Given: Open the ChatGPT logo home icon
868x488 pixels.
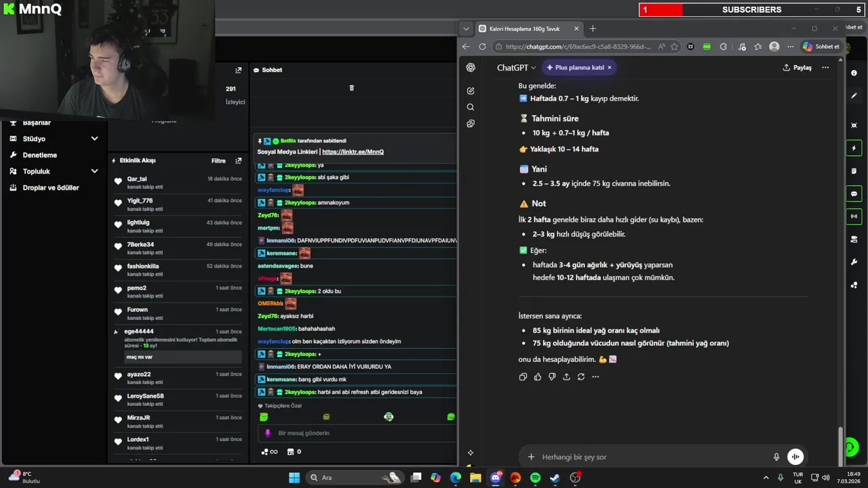Looking at the screenshot, I should [x=471, y=68].
